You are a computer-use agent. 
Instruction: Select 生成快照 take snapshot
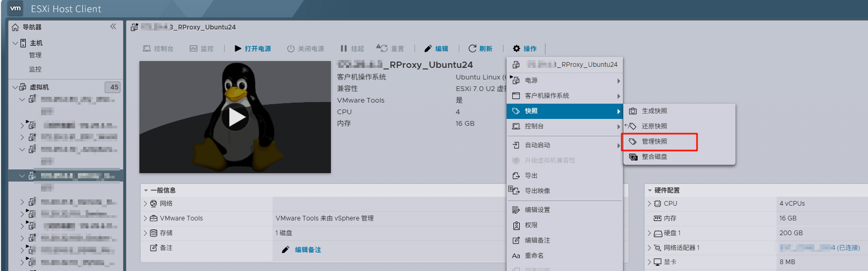point(679,111)
